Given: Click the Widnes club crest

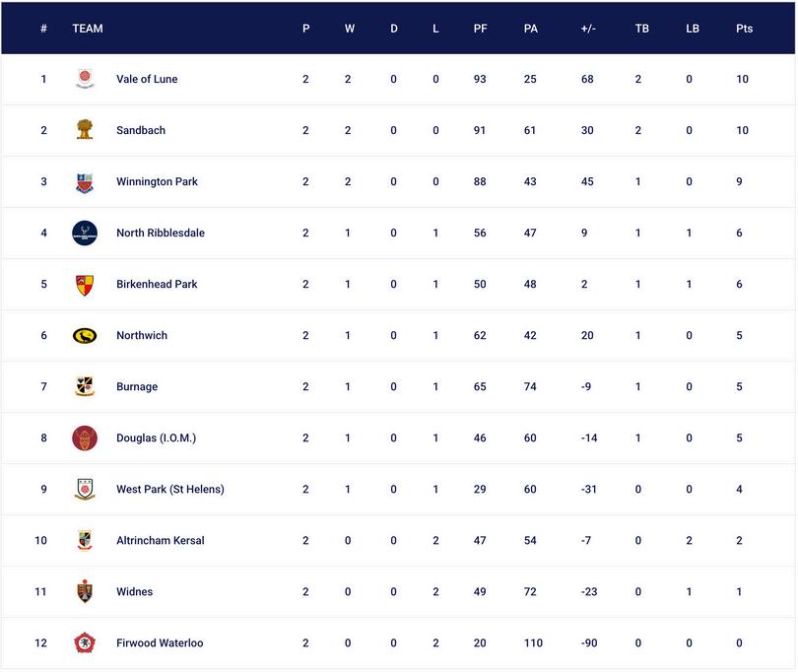Looking at the screenshot, I should pyautogui.click(x=85, y=591).
